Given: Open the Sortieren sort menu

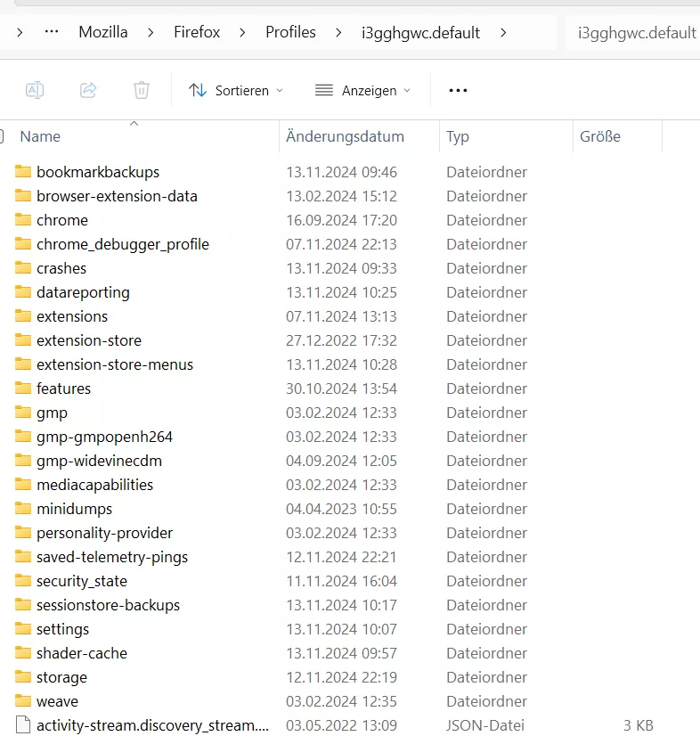Looking at the screenshot, I should click(236, 90).
